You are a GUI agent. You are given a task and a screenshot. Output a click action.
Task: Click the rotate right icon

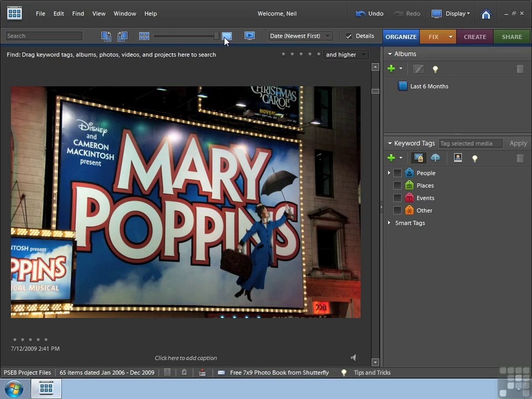122,36
